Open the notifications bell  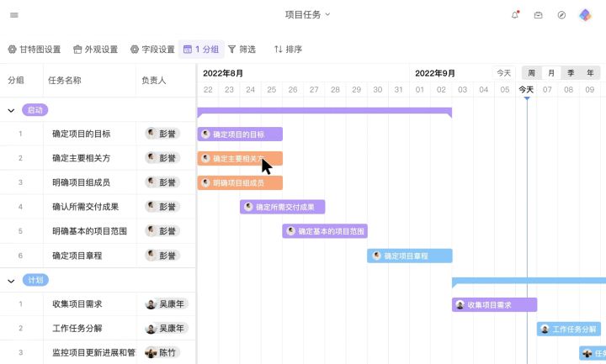tap(515, 15)
